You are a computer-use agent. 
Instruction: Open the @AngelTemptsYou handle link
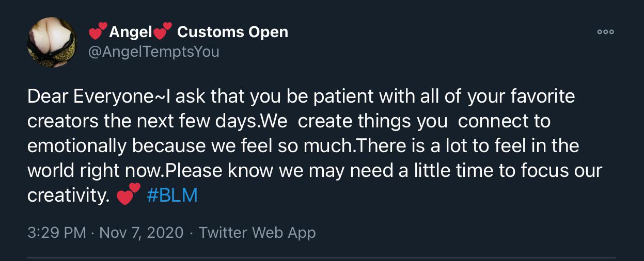tap(154, 52)
